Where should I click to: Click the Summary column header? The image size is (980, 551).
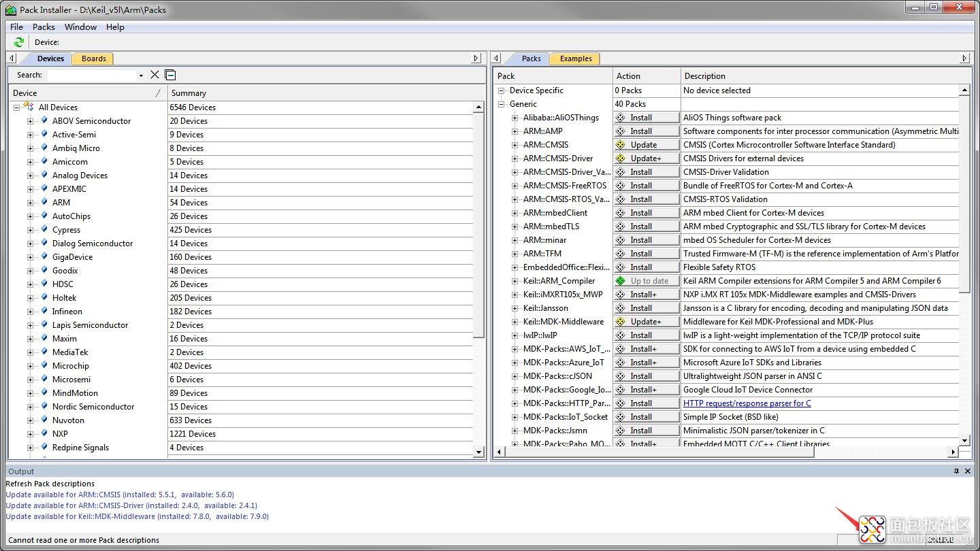[325, 93]
